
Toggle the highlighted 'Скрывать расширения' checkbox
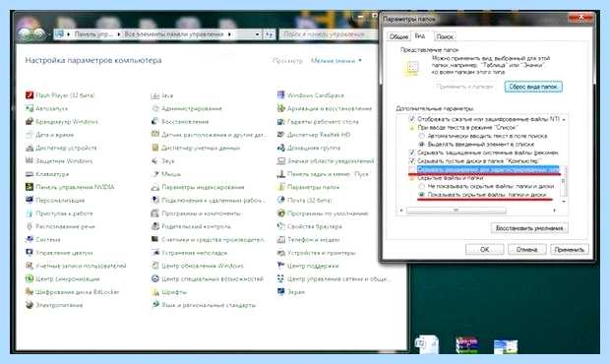click(411, 169)
